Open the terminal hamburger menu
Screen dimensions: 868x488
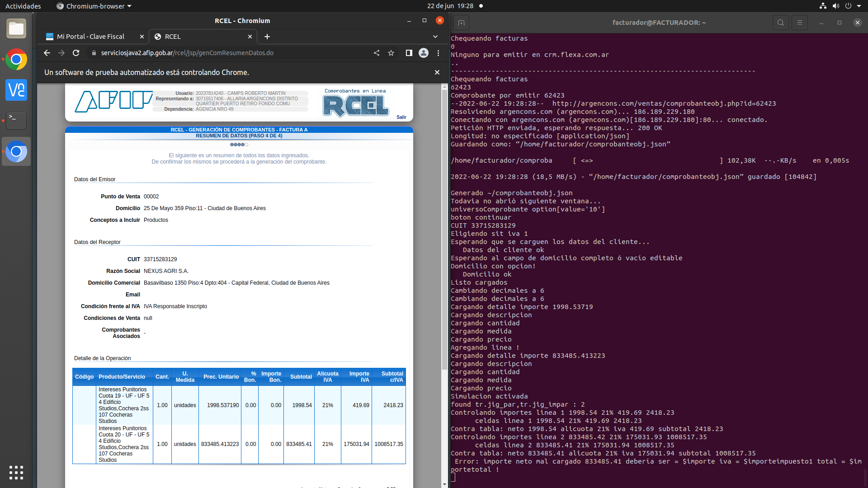click(800, 23)
